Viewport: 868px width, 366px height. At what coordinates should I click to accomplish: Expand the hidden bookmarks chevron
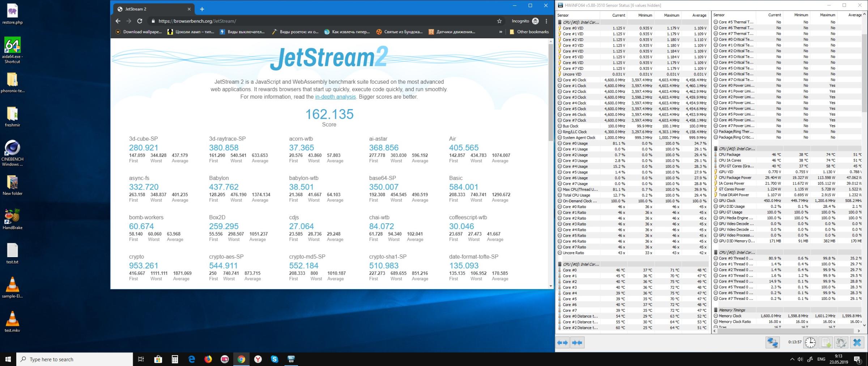501,32
